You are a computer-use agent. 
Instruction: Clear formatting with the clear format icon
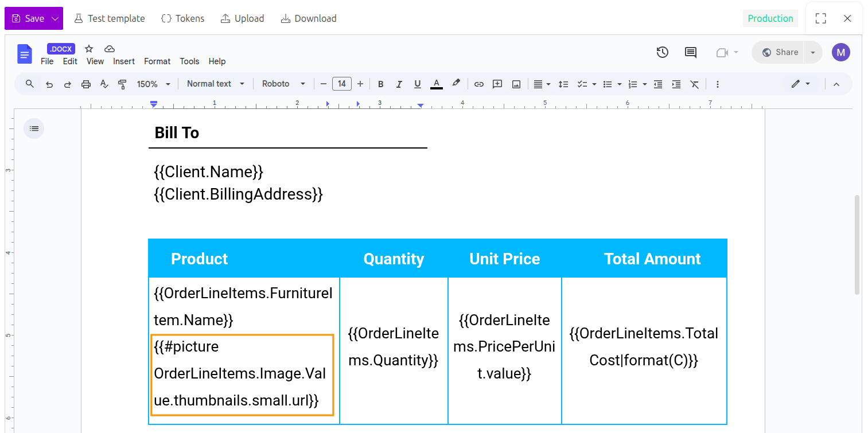pos(694,84)
